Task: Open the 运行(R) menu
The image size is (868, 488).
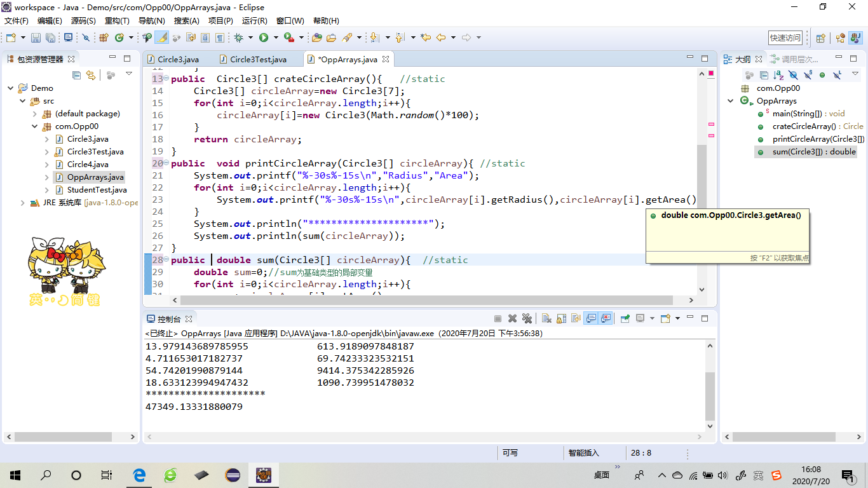Action: (254, 21)
